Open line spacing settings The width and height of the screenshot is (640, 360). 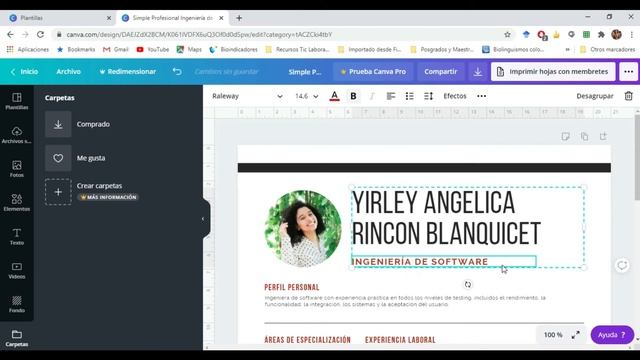click(x=428, y=96)
